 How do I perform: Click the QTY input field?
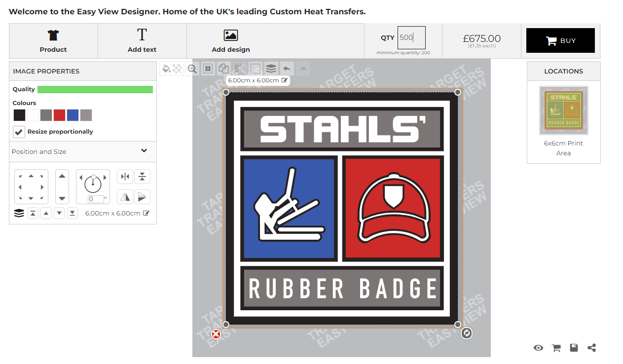[x=411, y=37]
